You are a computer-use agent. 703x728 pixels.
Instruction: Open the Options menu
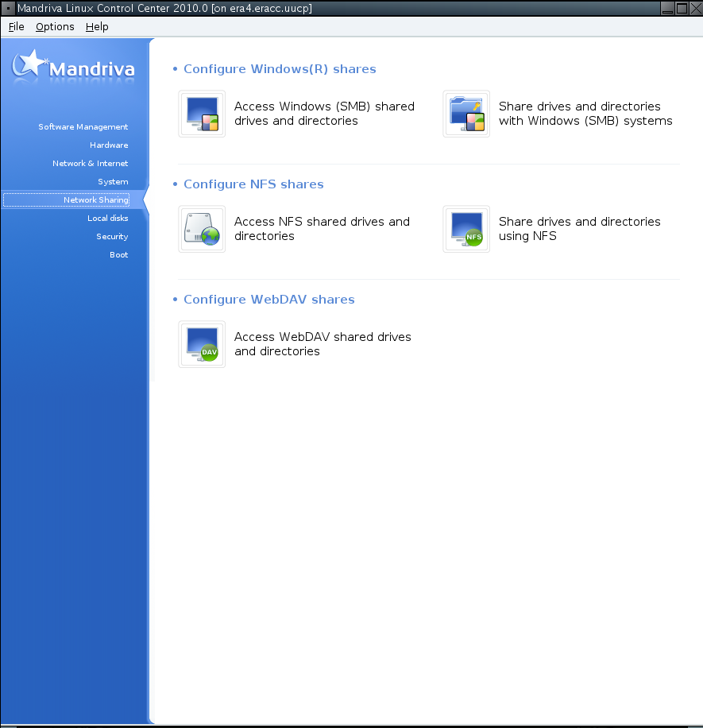tap(55, 27)
